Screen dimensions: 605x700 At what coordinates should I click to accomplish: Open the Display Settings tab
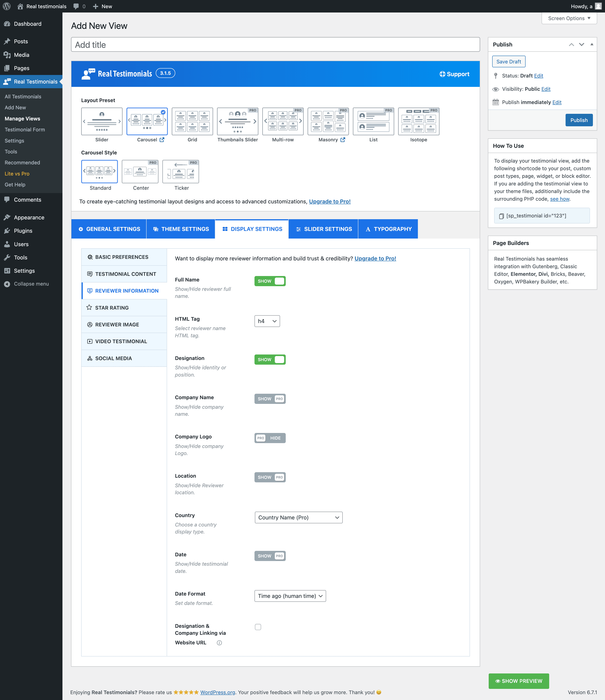(252, 229)
